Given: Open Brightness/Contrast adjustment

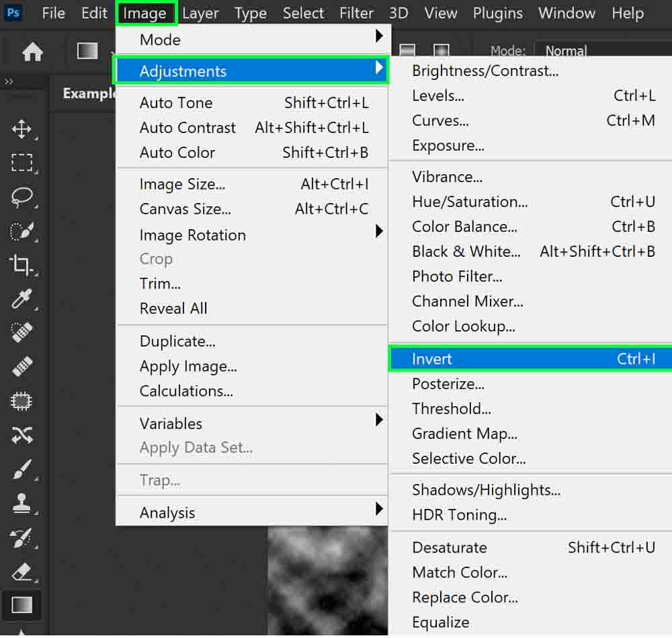Looking at the screenshot, I should pos(532,71).
